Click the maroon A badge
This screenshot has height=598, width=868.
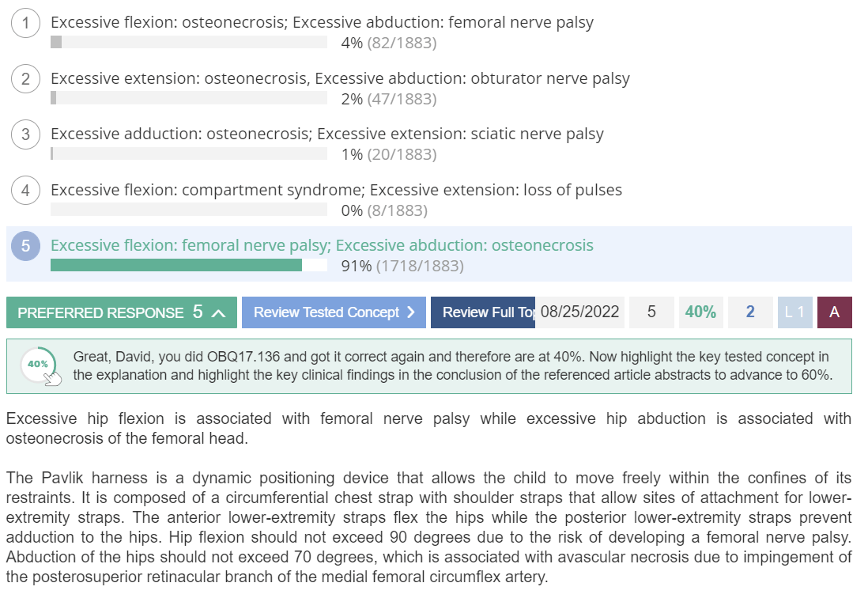coord(834,312)
